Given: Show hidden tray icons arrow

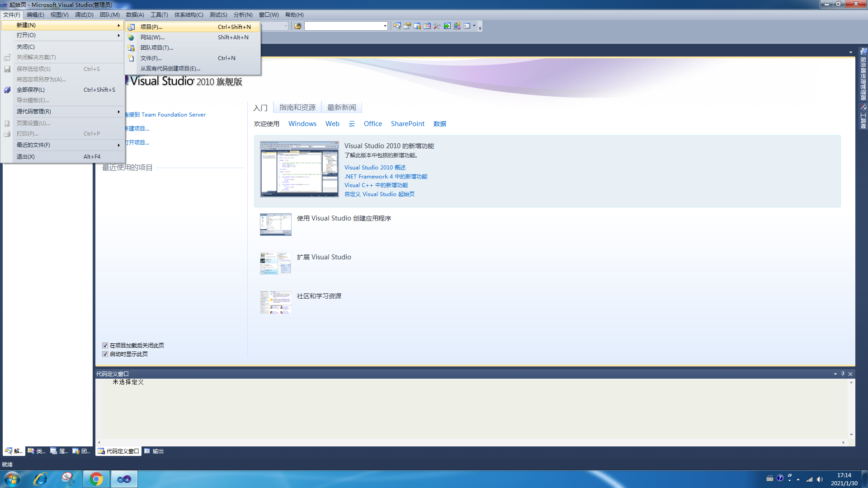Looking at the screenshot, I should tap(798, 479).
